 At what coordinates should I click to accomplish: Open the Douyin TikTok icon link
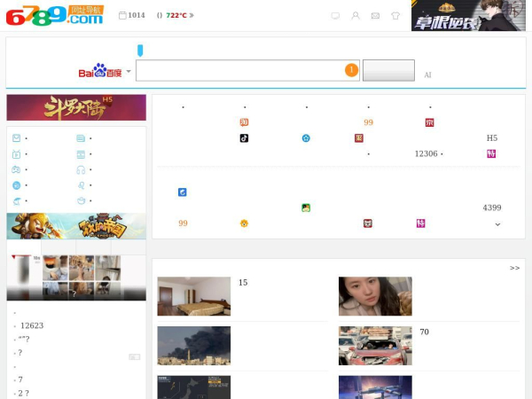[x=244, y=138]
